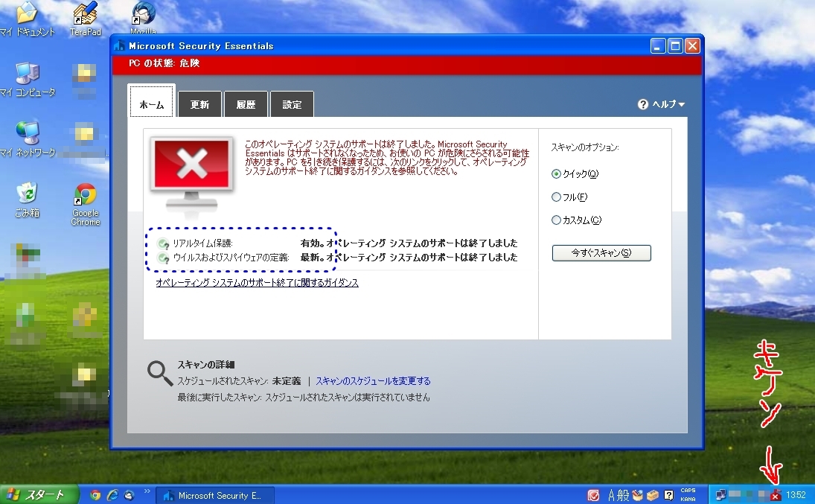Click the red support-ended warning paragraph

(x=387, y=158)
